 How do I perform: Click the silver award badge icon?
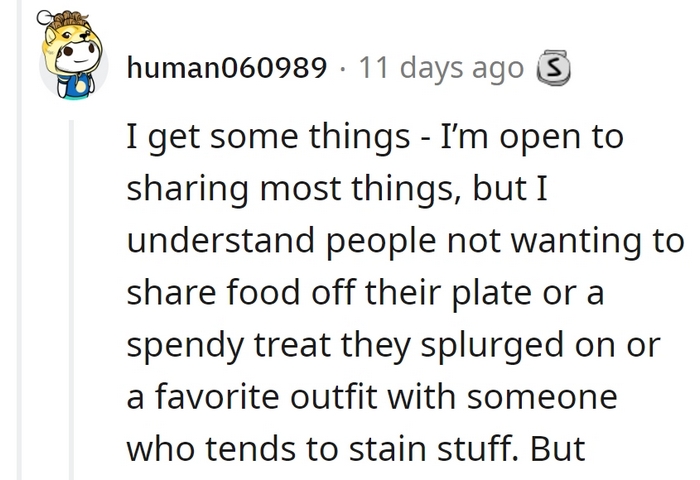coord(554,68)
